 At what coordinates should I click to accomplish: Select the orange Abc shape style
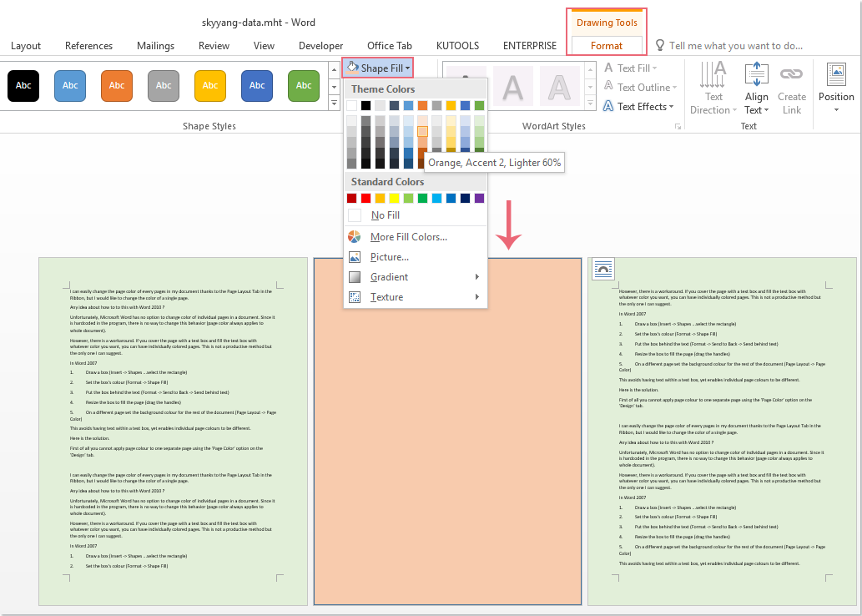coord(117,85)
